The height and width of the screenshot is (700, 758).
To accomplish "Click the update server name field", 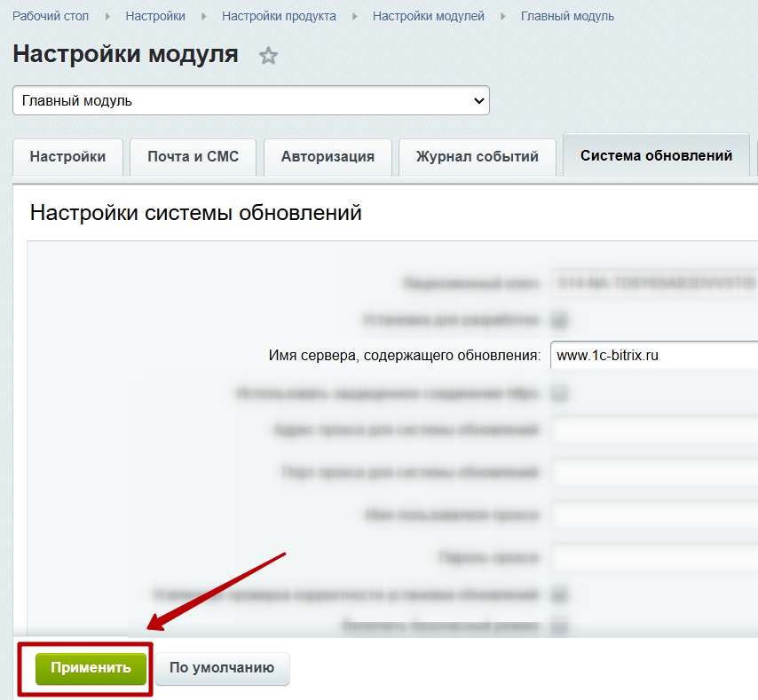I will (x=653, y=356).
